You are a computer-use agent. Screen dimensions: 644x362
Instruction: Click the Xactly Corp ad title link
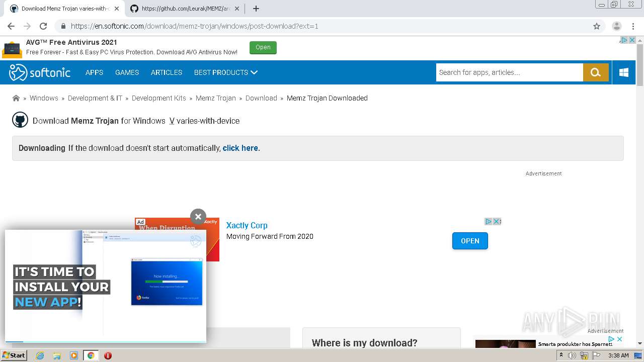pos(247,225)
